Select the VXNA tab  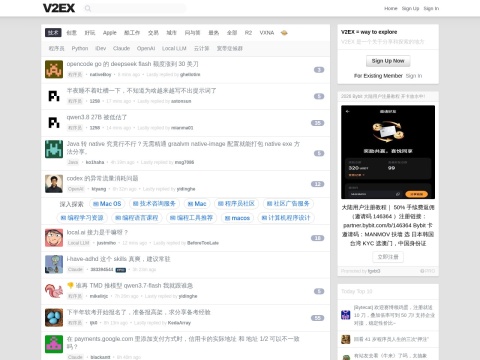[267, 33]
